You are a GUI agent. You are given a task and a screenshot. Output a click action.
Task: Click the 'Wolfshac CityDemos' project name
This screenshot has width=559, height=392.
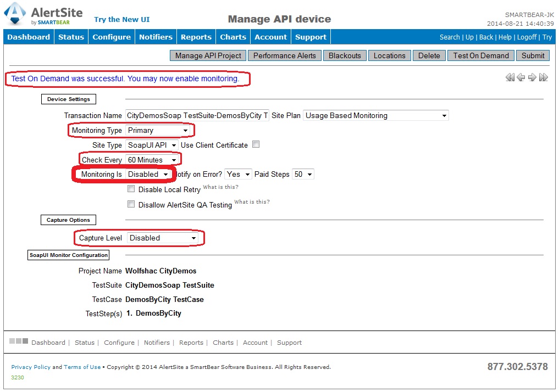(x=161, y=271)
